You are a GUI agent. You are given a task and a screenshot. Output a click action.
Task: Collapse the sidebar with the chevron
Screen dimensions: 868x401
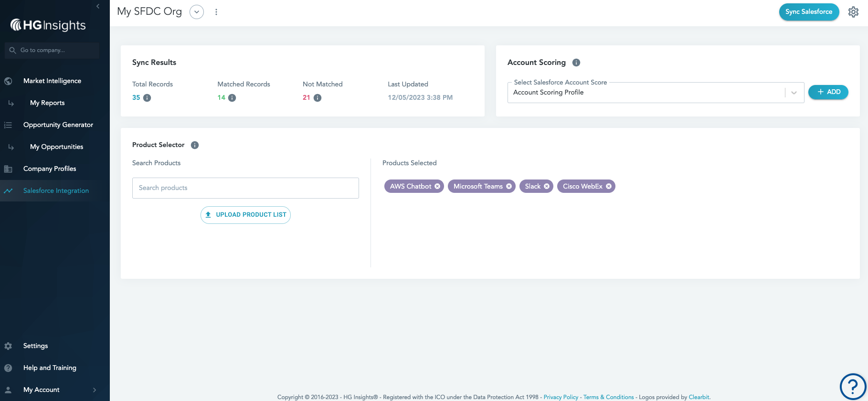[98, 6]
